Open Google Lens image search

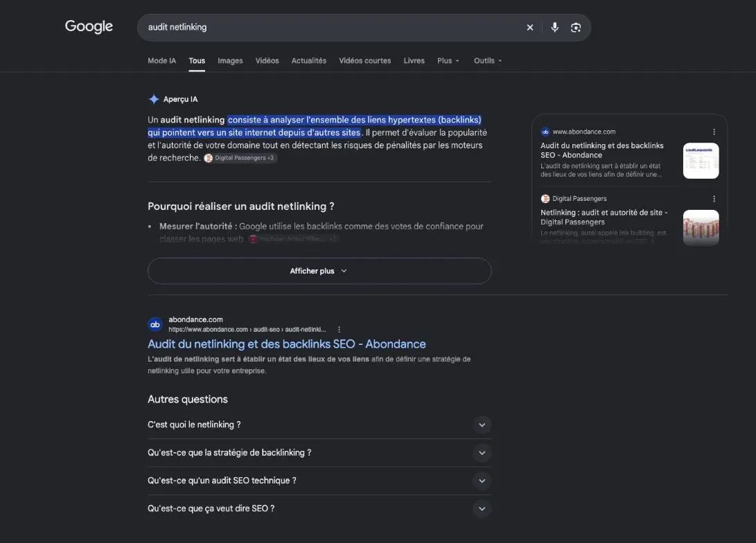coord(576,28)
